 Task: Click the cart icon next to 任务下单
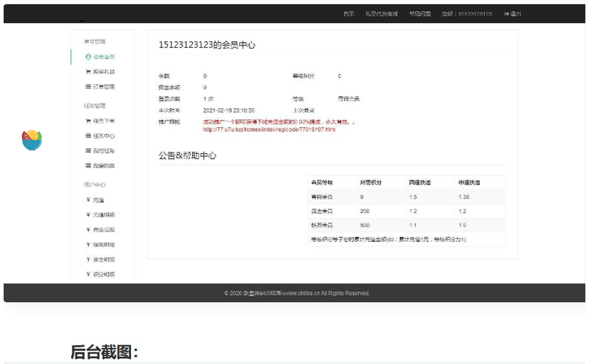click(88, 121)
